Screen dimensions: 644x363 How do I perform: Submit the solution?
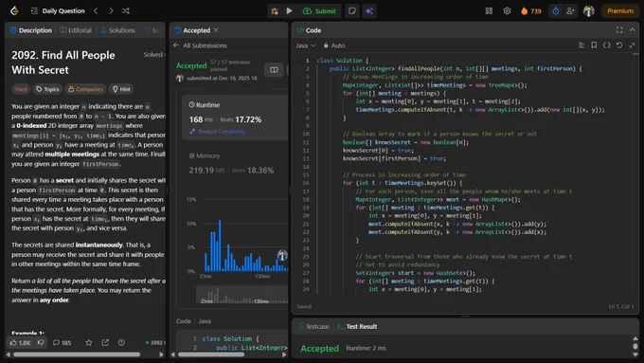[319, 11]
